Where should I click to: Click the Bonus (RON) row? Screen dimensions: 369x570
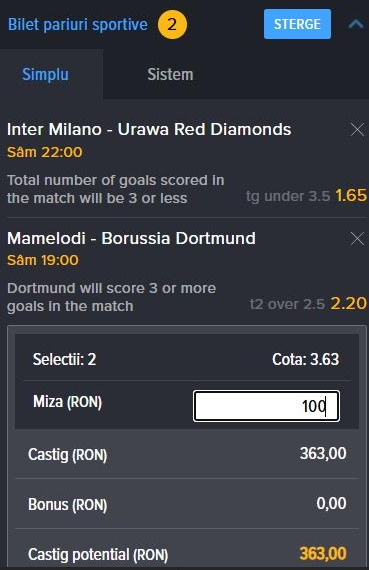187,504
